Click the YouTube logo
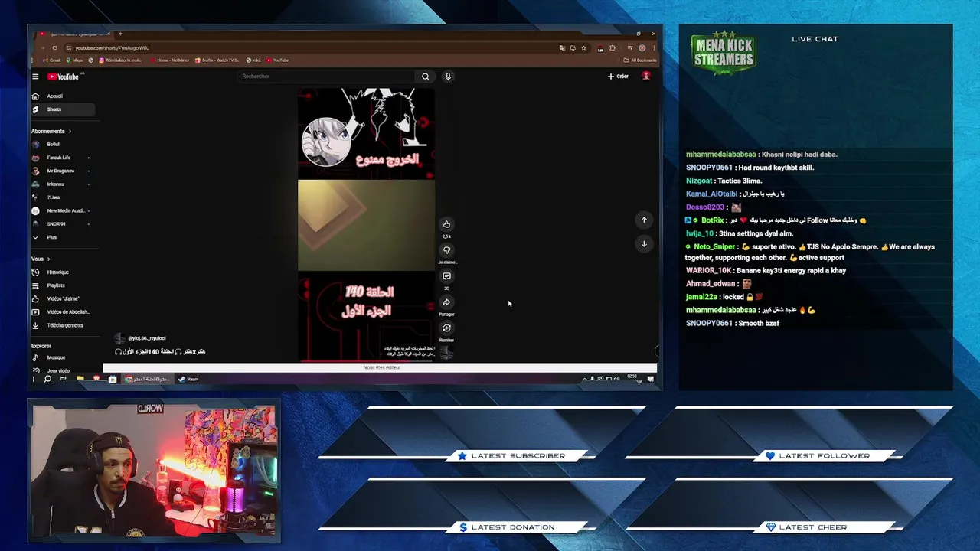 pos(64,77)
